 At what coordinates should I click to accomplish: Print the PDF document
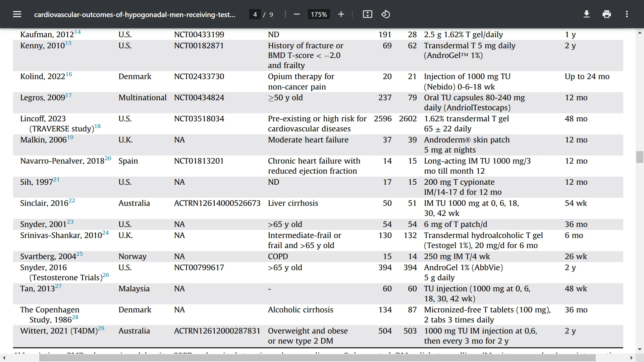pyautogui.click(x=607, y=14)
